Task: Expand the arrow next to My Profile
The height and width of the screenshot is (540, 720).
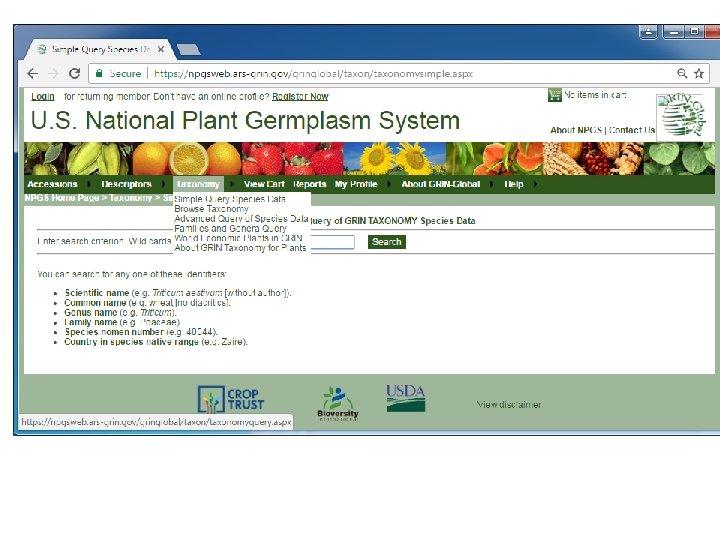Action: pos(389,184)
